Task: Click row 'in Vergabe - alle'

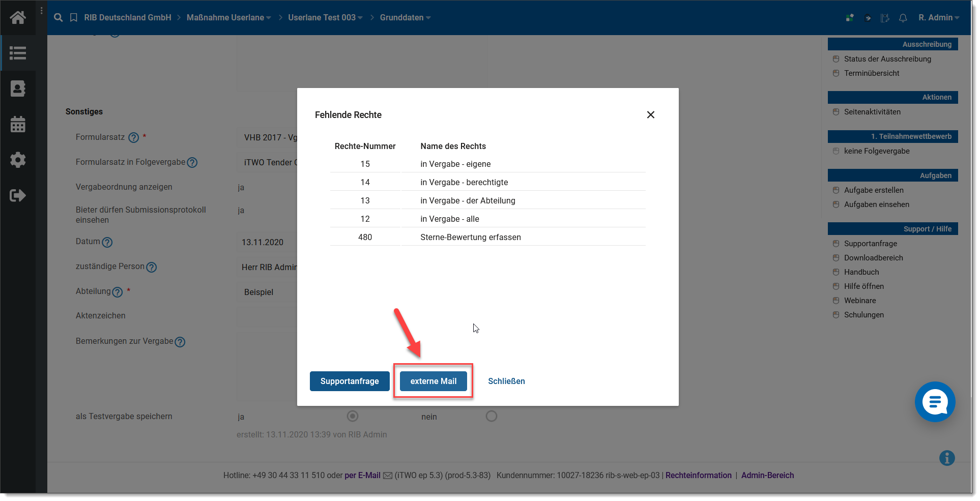Action: (x=488, y=219)
